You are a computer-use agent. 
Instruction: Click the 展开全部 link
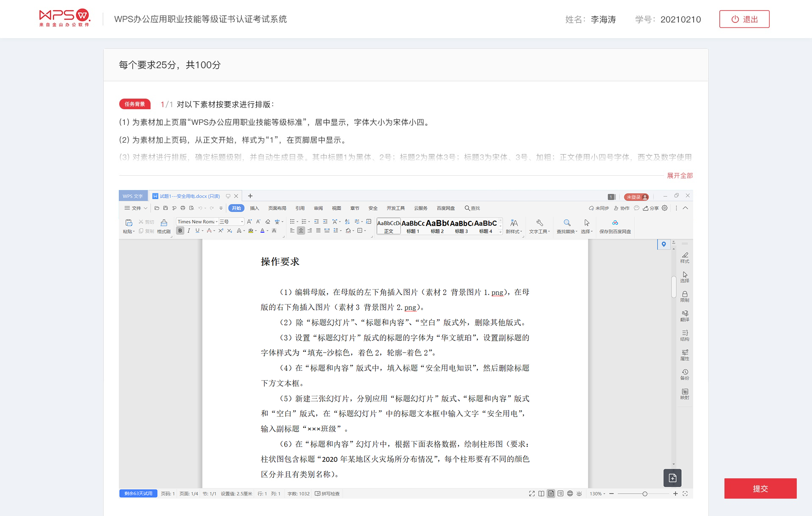680,175
